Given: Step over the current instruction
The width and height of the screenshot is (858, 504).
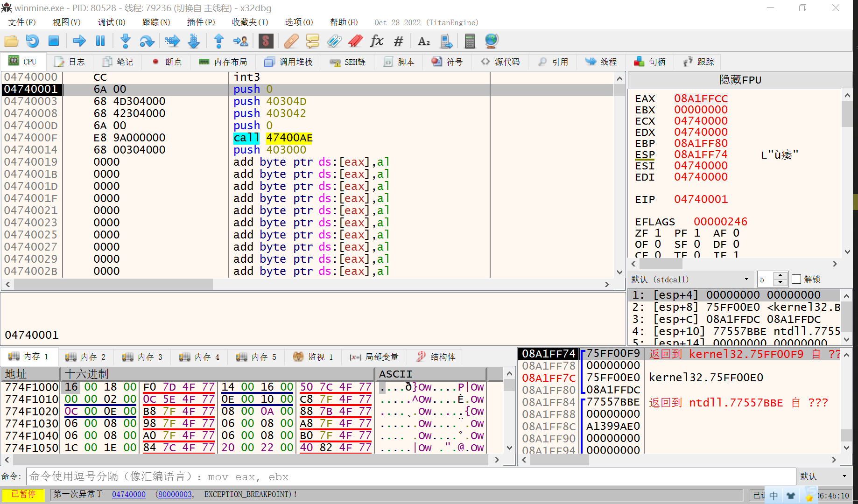Looking at the screenshot, I should point(147,41).
